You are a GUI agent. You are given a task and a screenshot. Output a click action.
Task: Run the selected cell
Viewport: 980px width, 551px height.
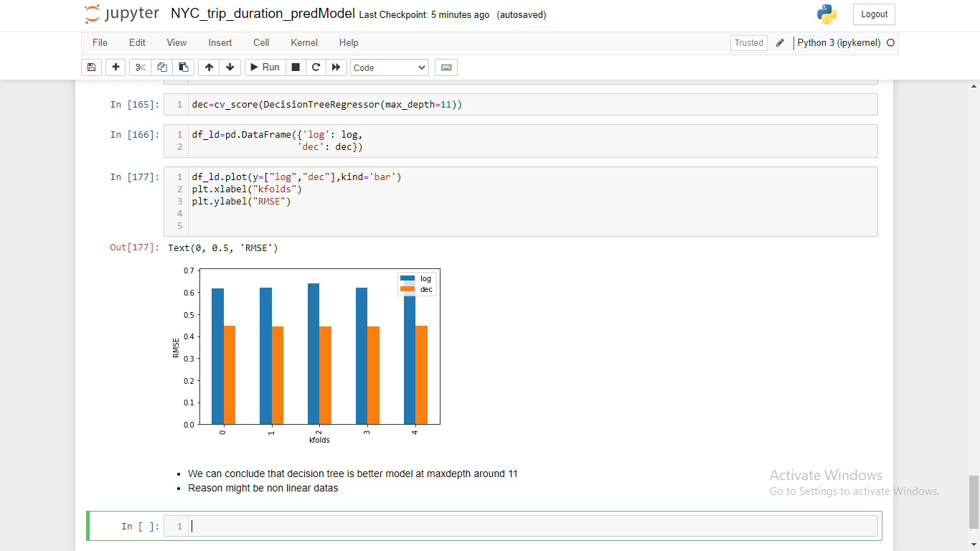pyautogui.click(x=264, y=67)
